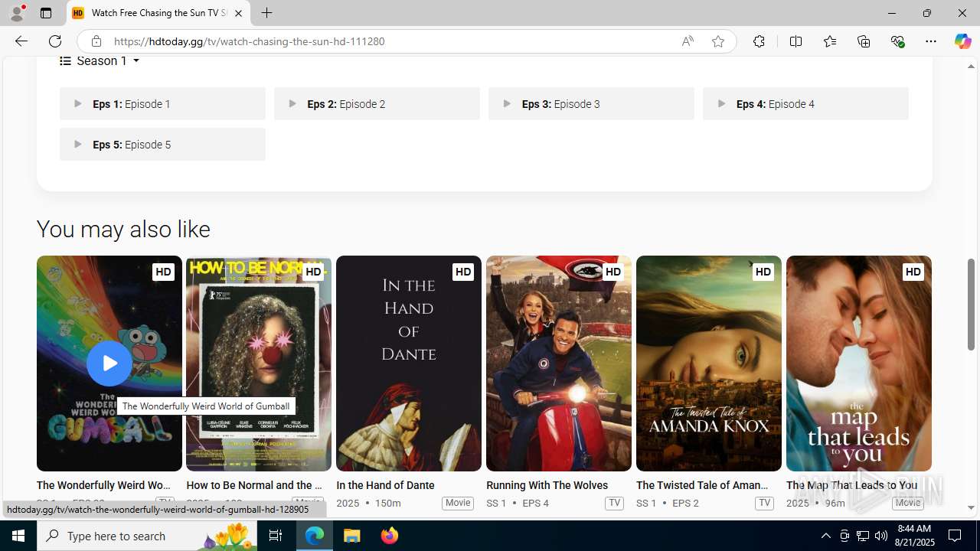Screen dimensions: 980x551
Task: View site information lock icon
Action: [96, 41]
